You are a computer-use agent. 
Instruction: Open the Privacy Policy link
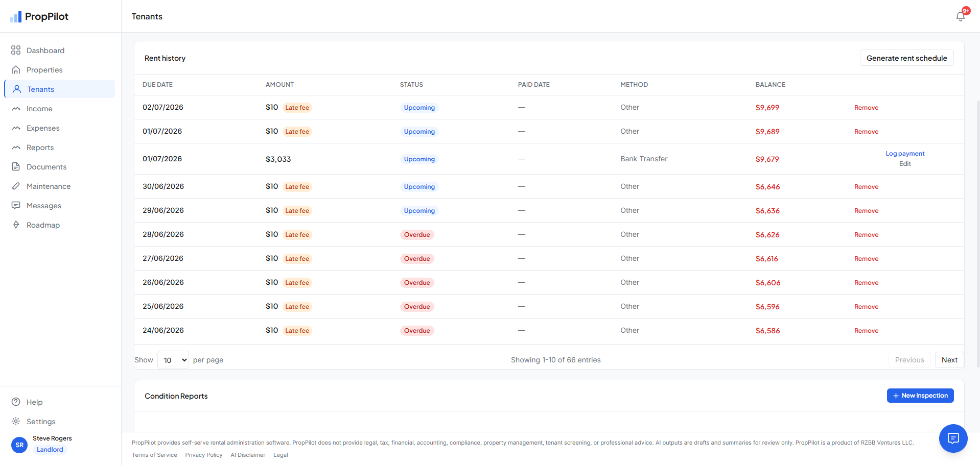tap(203, 455)
